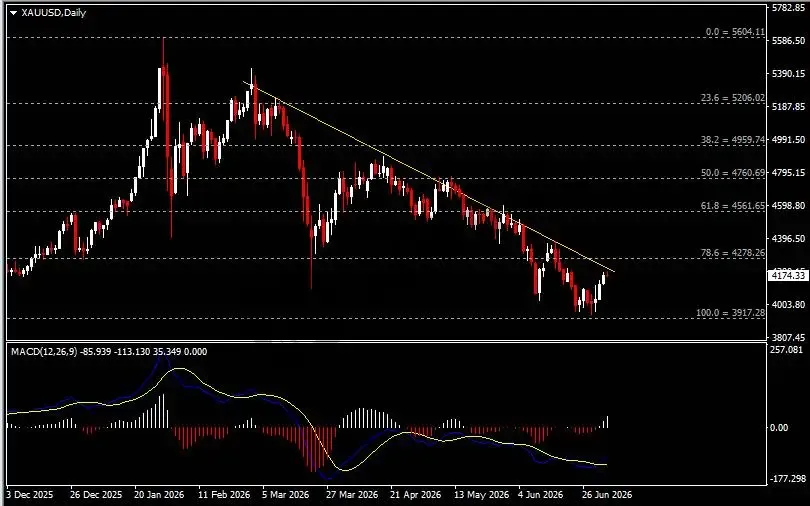
Task: Select the latest white MACD histogram bar
Action: (608, 422)
